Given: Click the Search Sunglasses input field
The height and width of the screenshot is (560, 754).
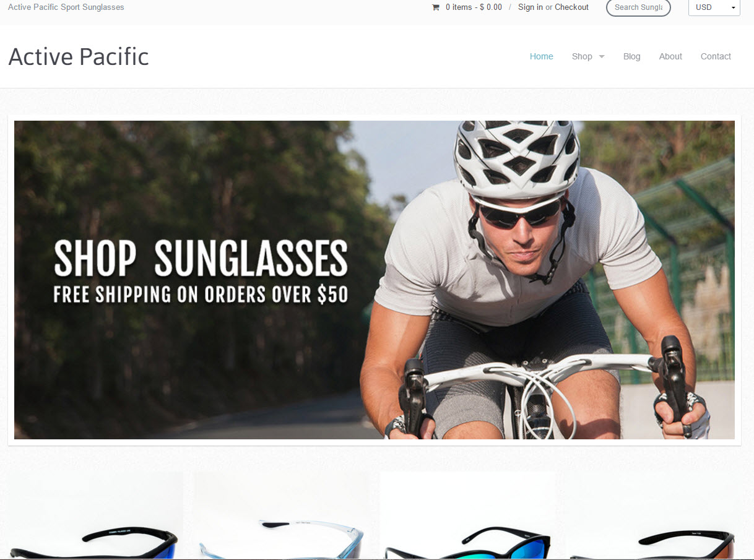Looking at the screenshot, I should click(638, 7).
